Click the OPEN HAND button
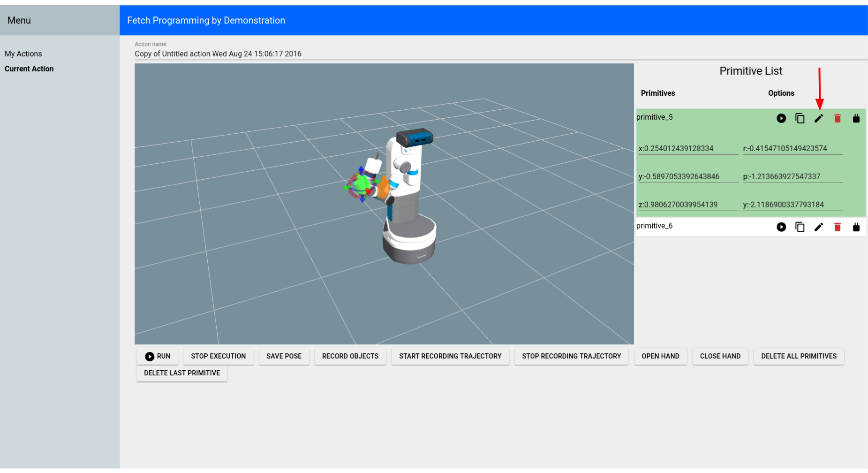This screenshot has width=868, height=473. click(660, 356)
